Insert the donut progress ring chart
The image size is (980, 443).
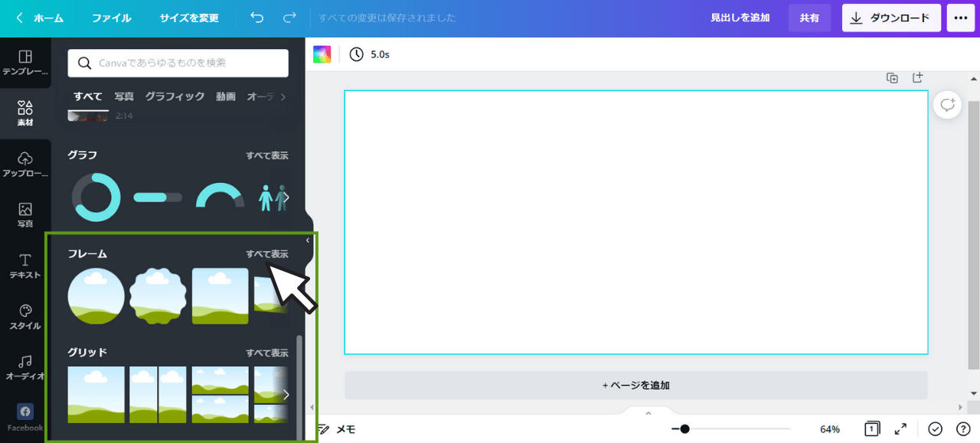pos(96,197)
